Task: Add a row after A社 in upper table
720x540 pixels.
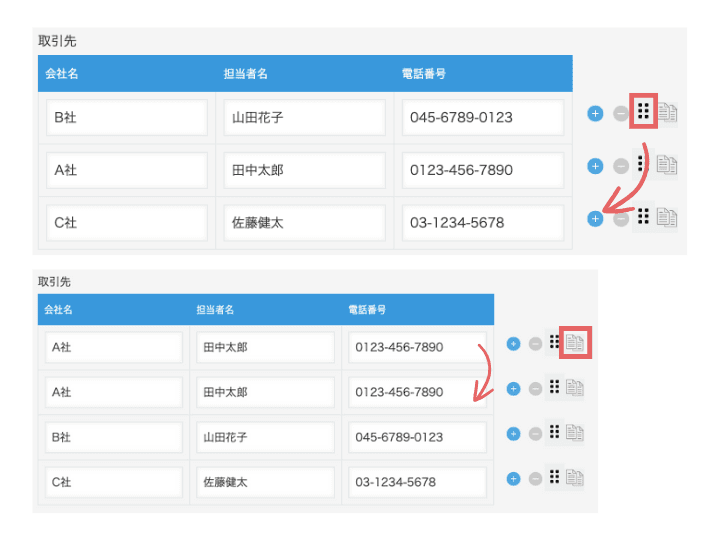Action: pyautogui.click(x=595, y=166)
